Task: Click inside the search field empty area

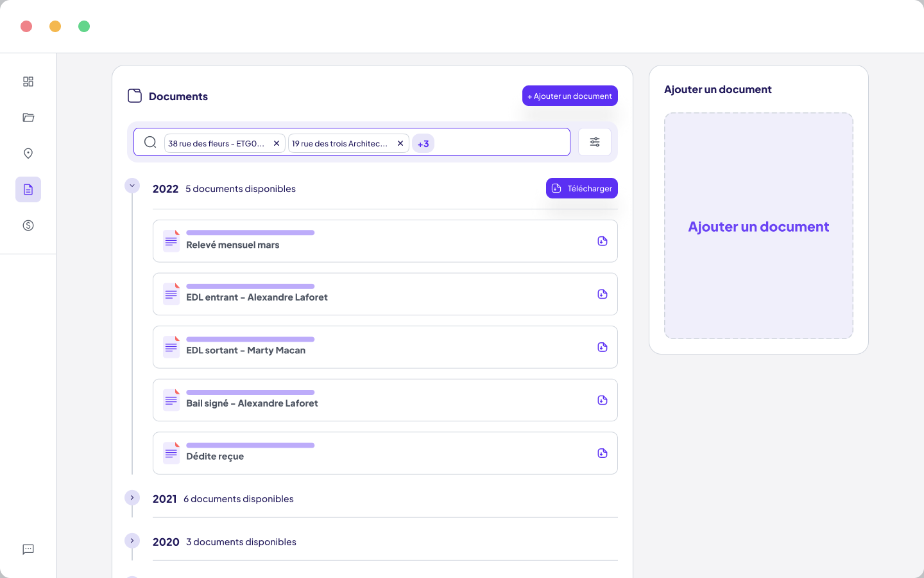Action: pyautogui.click(x=501, y=142)
